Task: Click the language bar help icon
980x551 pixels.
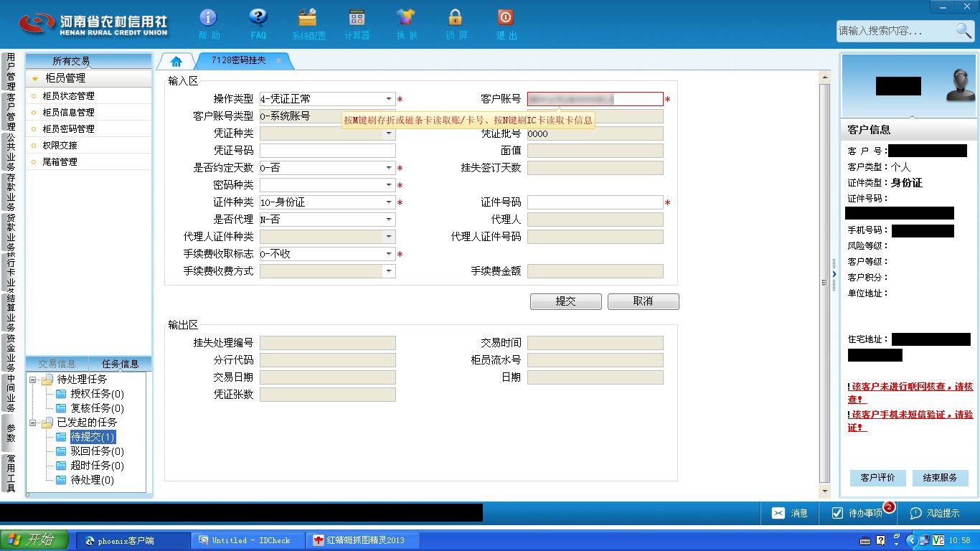Action: click(x=881, y=540)
